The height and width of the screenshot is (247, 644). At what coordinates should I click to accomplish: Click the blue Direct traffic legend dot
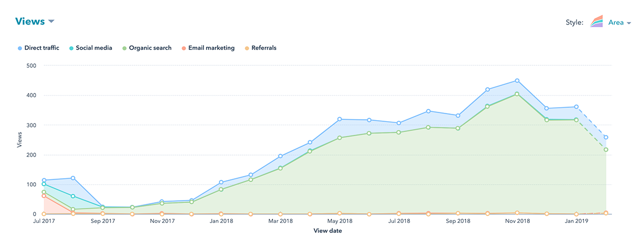(x=19, y=48)
